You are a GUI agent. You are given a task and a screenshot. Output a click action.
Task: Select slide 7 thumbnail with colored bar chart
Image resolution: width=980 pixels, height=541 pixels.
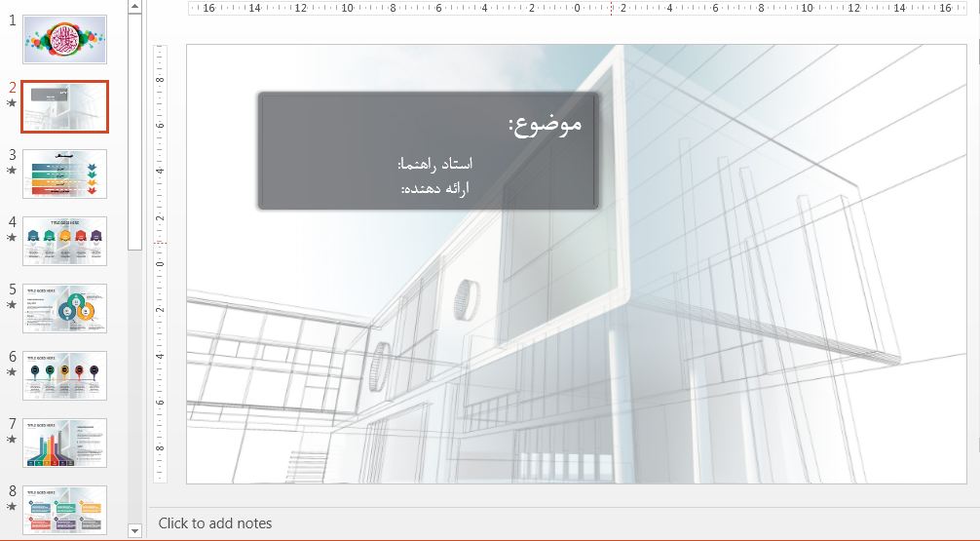tap(64, 443)
